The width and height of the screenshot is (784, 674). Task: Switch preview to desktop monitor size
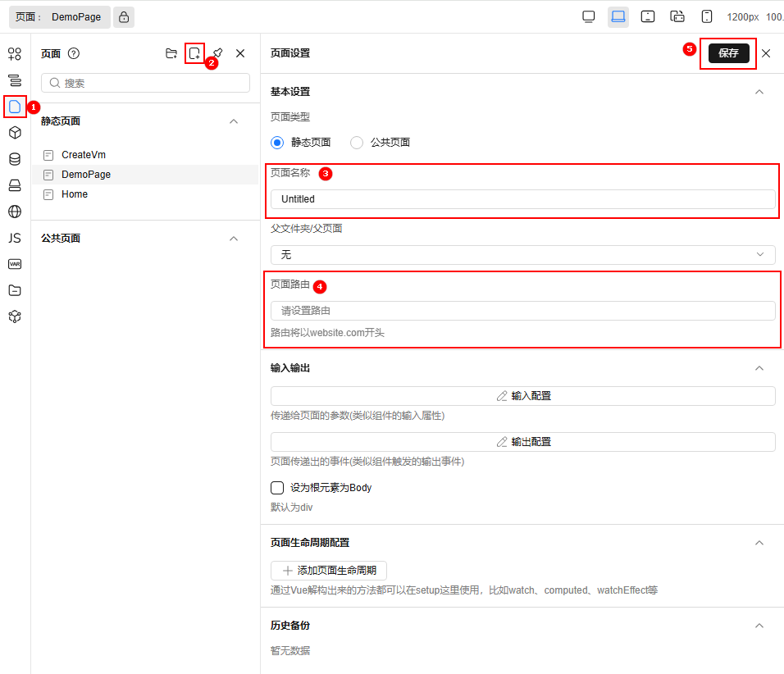coord(588,16)
